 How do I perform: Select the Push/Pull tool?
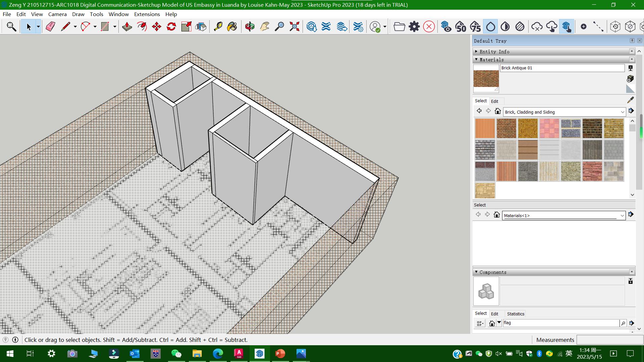(x=127, y=26)
